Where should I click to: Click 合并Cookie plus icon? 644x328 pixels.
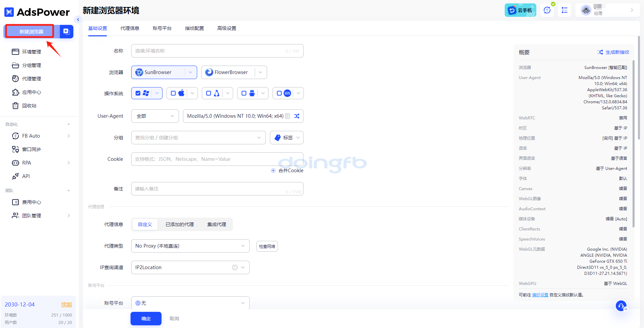click(x=273, y=171)
